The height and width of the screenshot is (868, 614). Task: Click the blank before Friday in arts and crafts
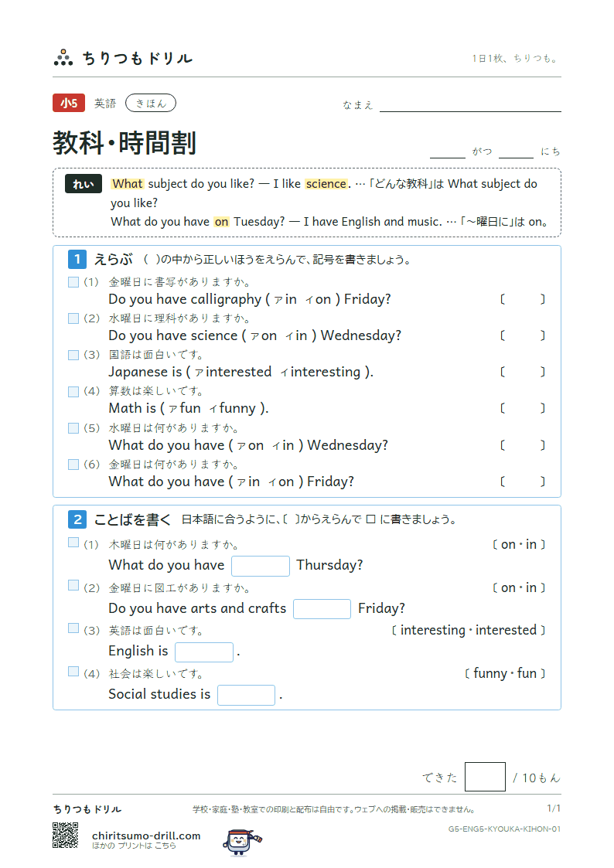(x=322, y=609)
